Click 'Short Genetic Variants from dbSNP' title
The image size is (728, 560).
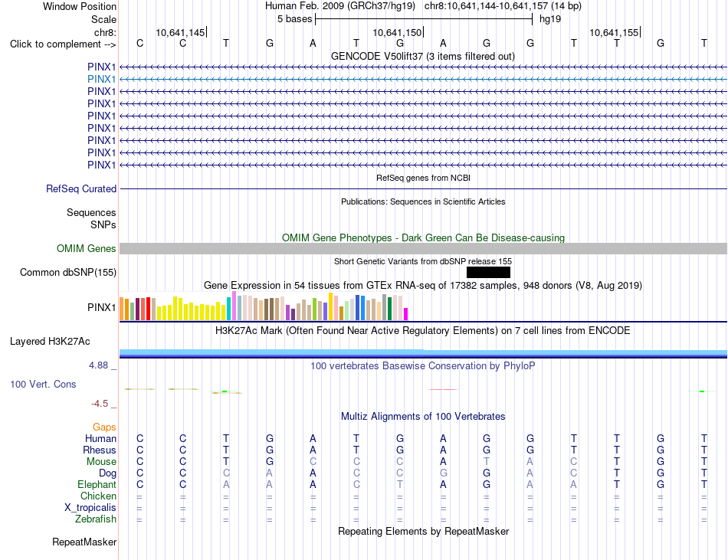(x=423, y=261)
